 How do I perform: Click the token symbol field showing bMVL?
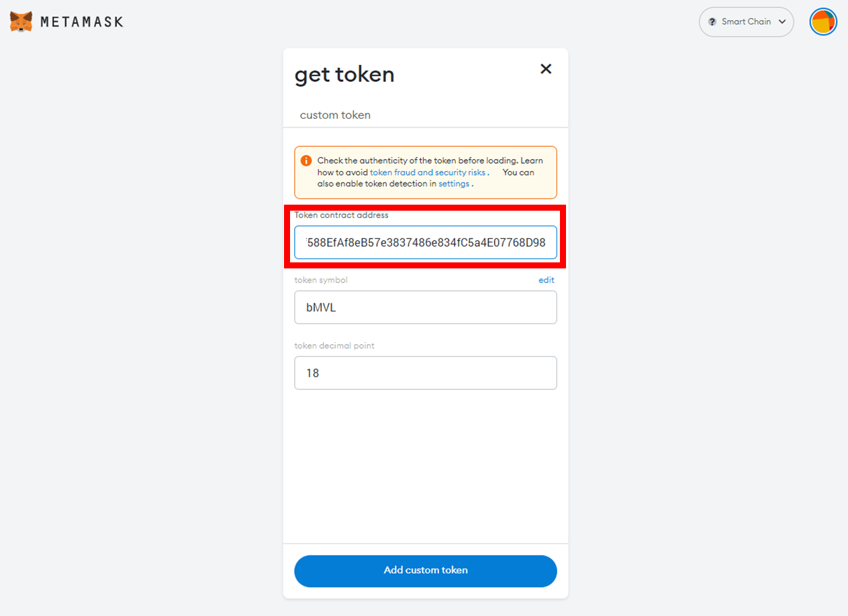425,307
